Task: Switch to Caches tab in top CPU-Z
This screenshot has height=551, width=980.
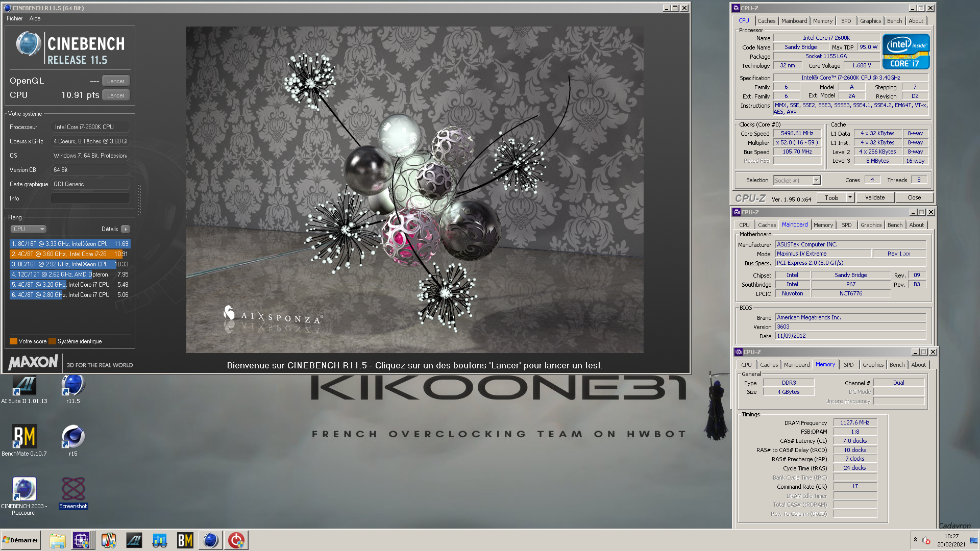Action: 766,21
